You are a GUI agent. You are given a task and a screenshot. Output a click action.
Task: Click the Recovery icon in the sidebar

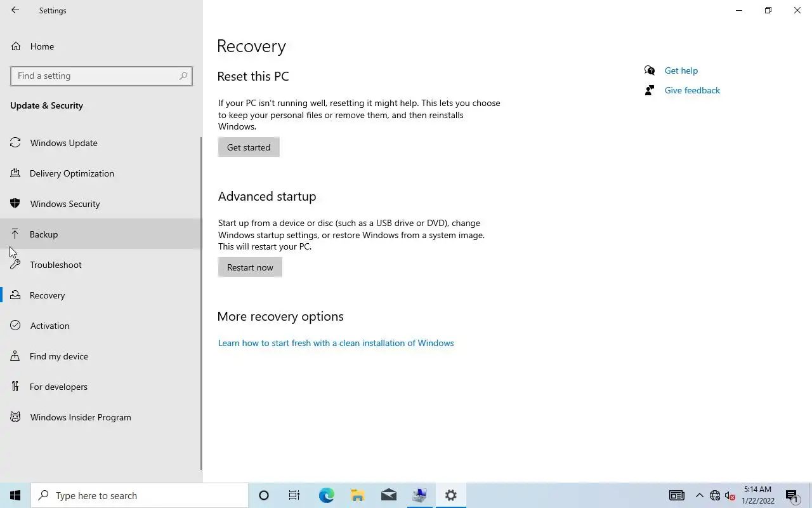[15, 295]
